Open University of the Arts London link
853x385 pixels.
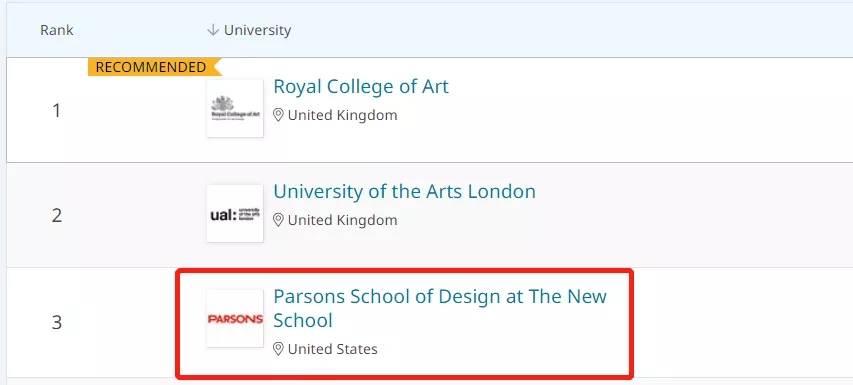click(404, 191)
